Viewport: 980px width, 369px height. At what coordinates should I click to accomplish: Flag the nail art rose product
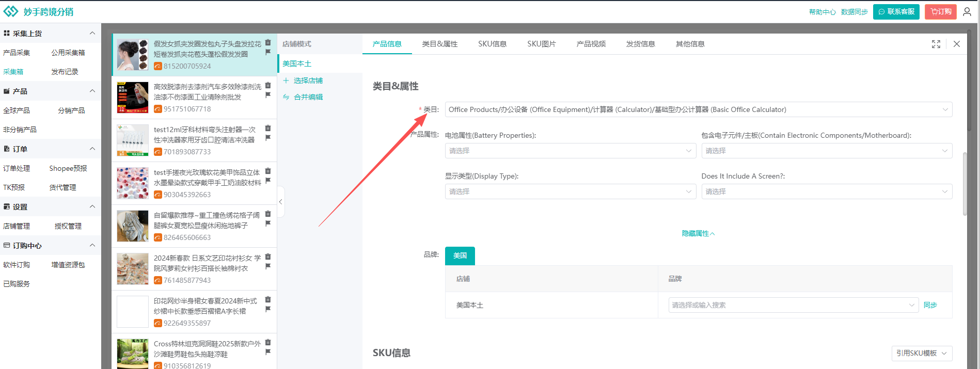268,181
